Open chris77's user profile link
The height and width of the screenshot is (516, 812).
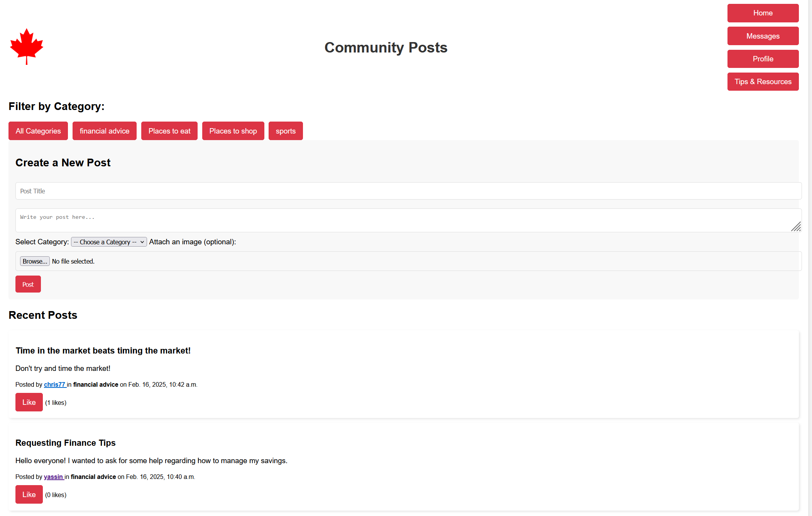tap(54, 384)
